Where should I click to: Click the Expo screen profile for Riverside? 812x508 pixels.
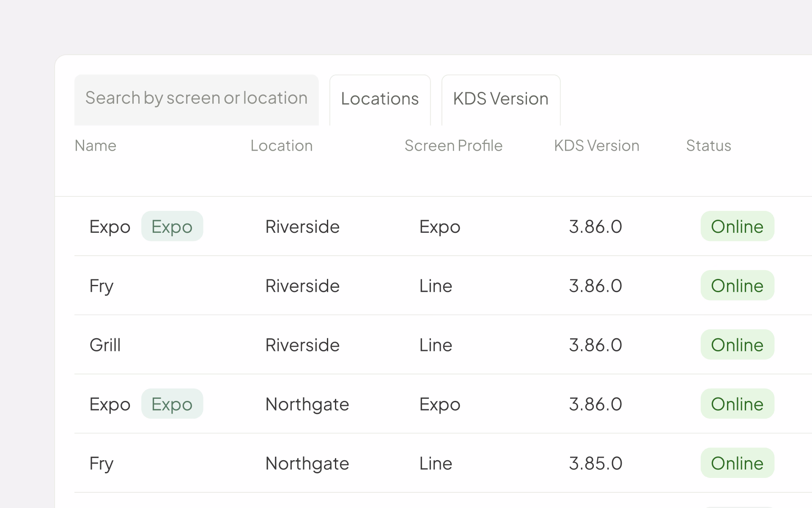point(440,227)
